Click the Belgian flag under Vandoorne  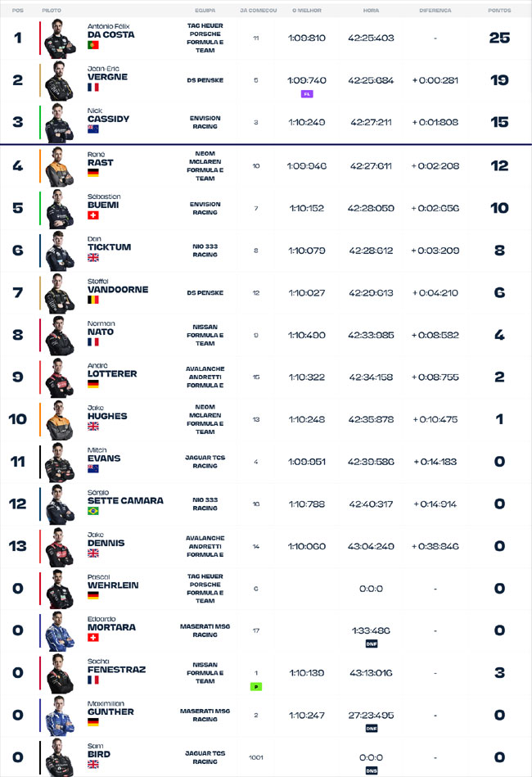(x=93, y=300)
